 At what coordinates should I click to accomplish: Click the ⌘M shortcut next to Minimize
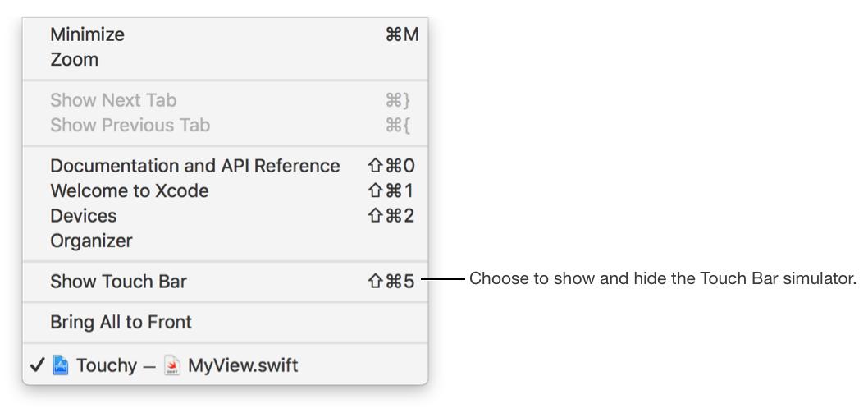[x=401, y=34]
